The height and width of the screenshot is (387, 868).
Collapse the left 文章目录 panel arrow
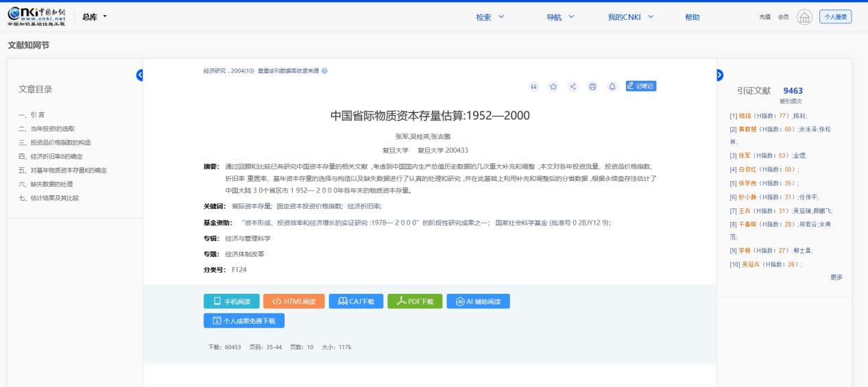(141, 75)
